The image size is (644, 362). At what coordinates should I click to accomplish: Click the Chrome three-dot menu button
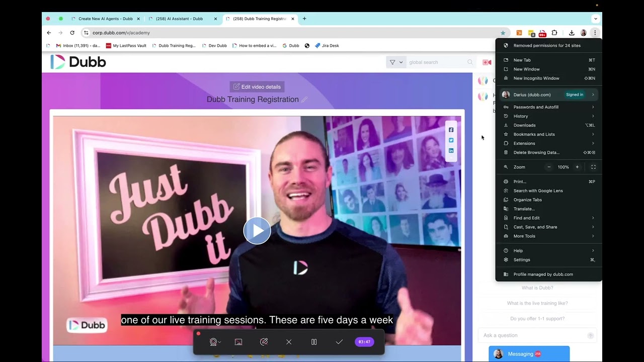[x=595, y=33]
